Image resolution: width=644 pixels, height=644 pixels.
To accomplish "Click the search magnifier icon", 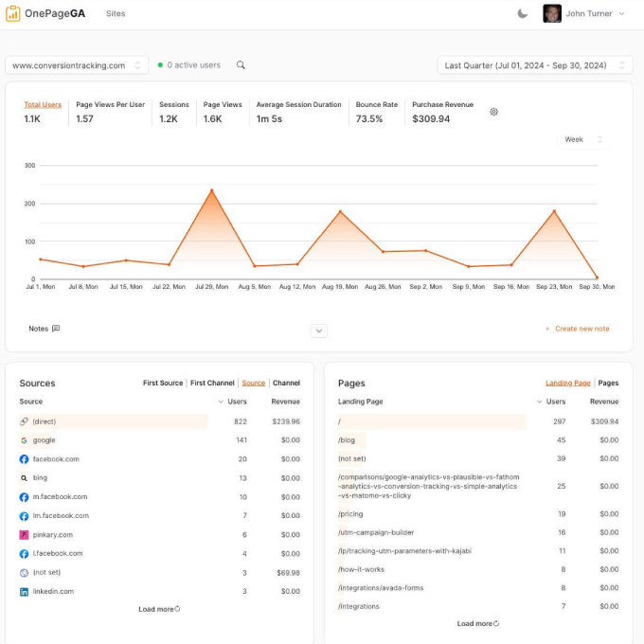I will pyautogui.click(x=241, y=65).
